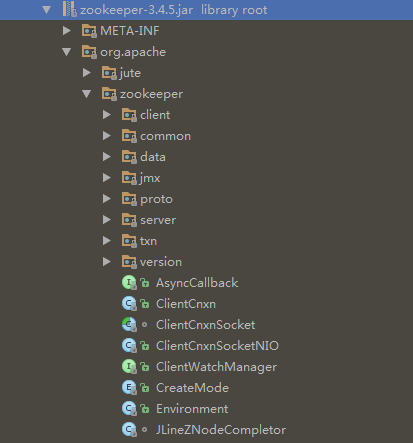
Task: Click the class icon of Environment
Action: (x=129, y=409)
